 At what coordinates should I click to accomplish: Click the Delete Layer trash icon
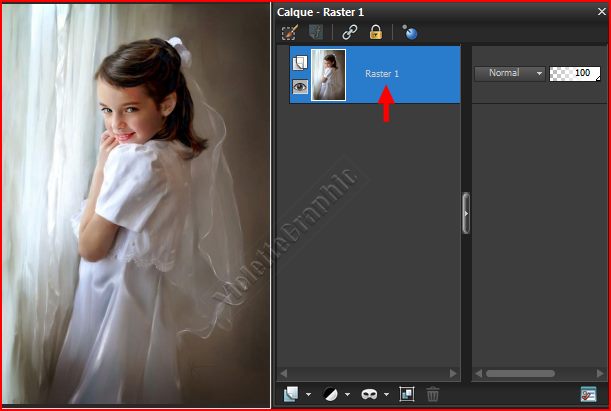(x=433, y=394)
